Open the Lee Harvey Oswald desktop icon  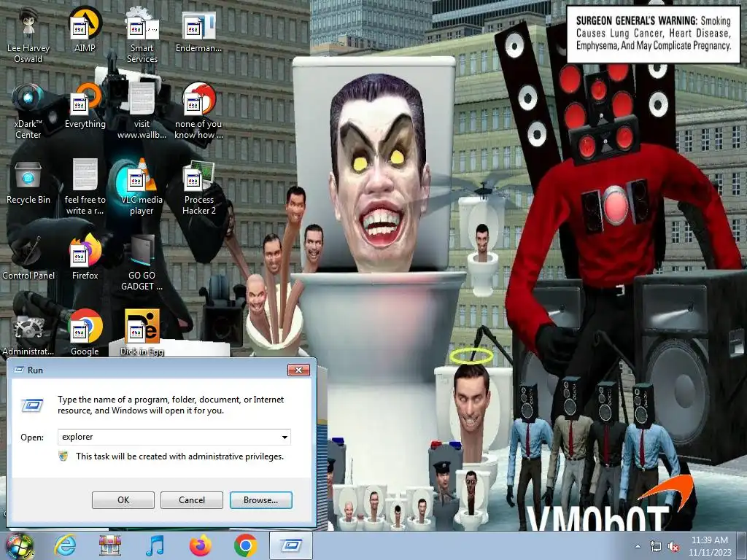point(28,34)
